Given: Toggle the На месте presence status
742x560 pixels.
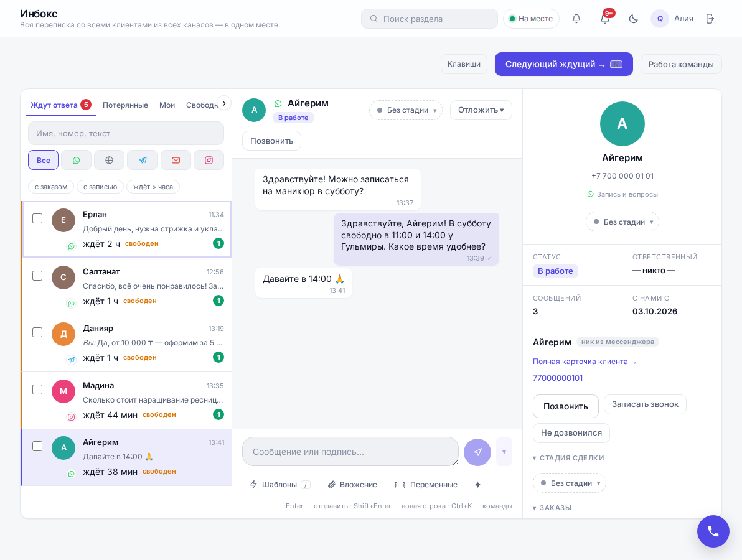Looking at the screenshot, I should pos(531,19).
